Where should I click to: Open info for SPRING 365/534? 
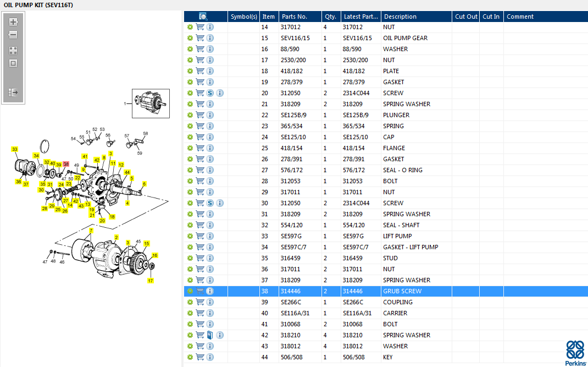point(210,126)
